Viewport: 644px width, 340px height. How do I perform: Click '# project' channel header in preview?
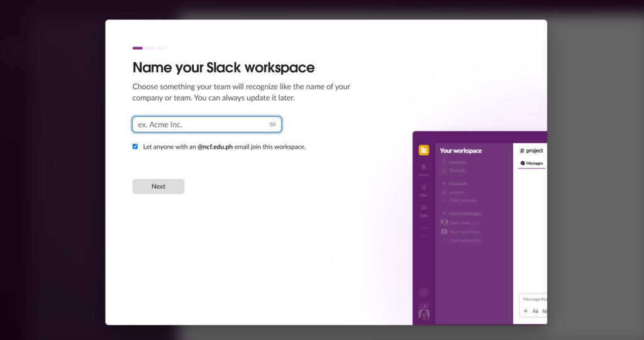pos(531,151)
